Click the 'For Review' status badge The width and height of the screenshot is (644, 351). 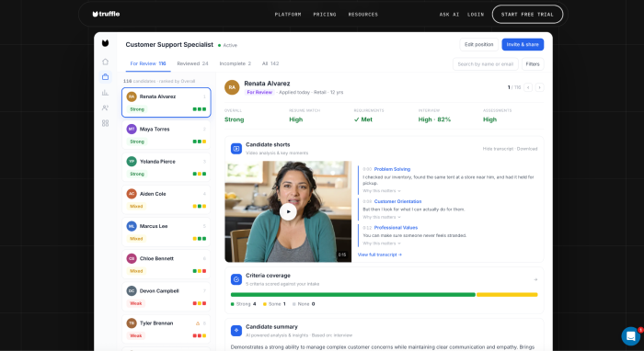pos(259,92)
